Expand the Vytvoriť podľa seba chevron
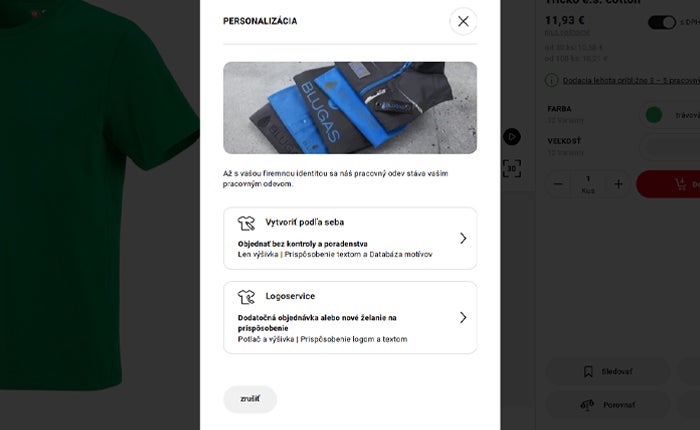This screenshot has width=700, height=430. tap(463, 238)
